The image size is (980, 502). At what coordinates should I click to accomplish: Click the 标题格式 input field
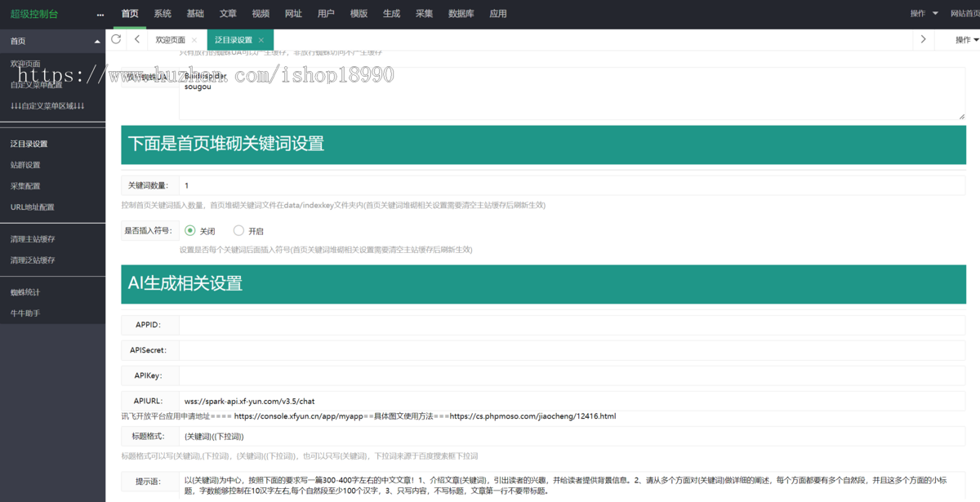pyautogui.click(x=572, y=437)
